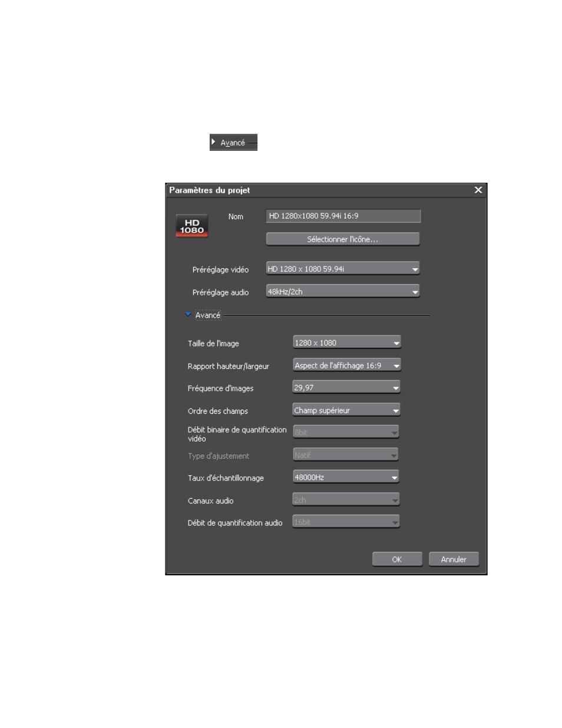Click the Taux d'échantillonnage label
Image resolution: width=562 pixels, height=728 pixels.
point(226,478)
